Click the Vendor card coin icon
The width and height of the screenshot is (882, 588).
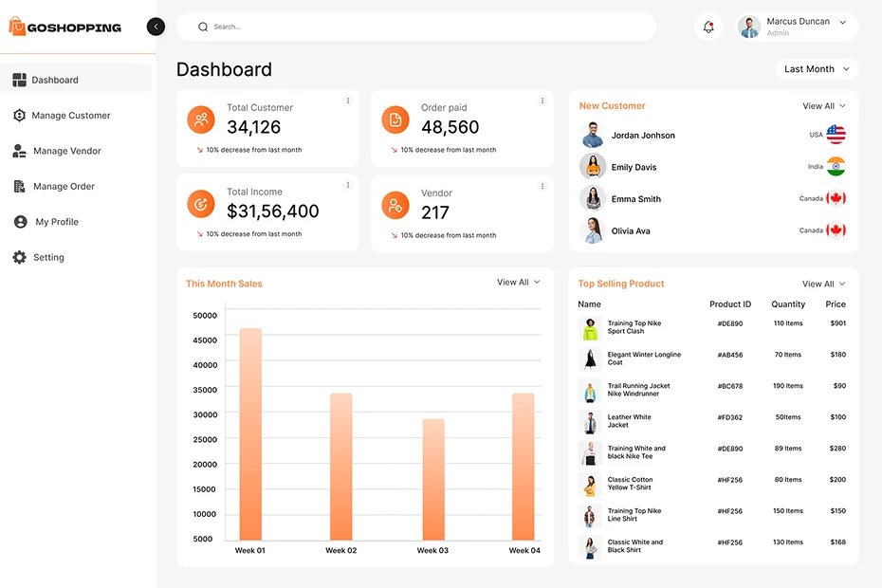[x=395, y=204]
